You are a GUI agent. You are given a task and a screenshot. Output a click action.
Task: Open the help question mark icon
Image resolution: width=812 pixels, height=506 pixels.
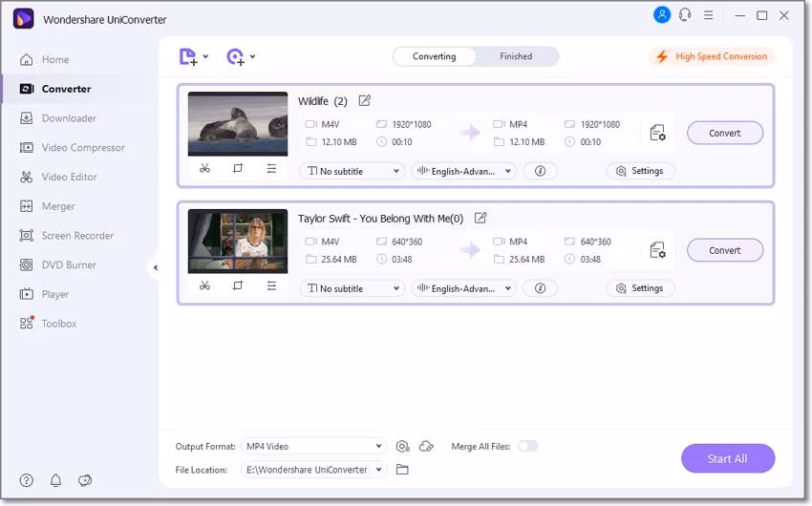[x=27, y=480]
